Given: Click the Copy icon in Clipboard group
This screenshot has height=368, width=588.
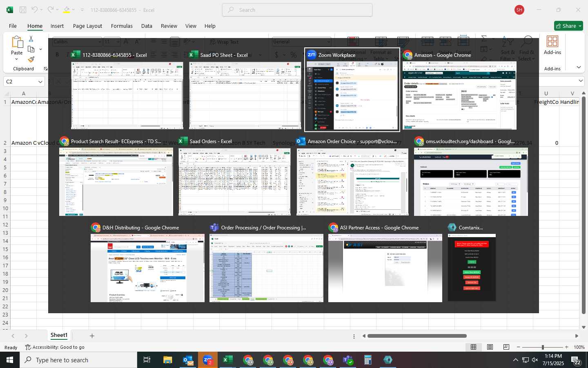Looking at the screenshot, I should coord(31,49).
